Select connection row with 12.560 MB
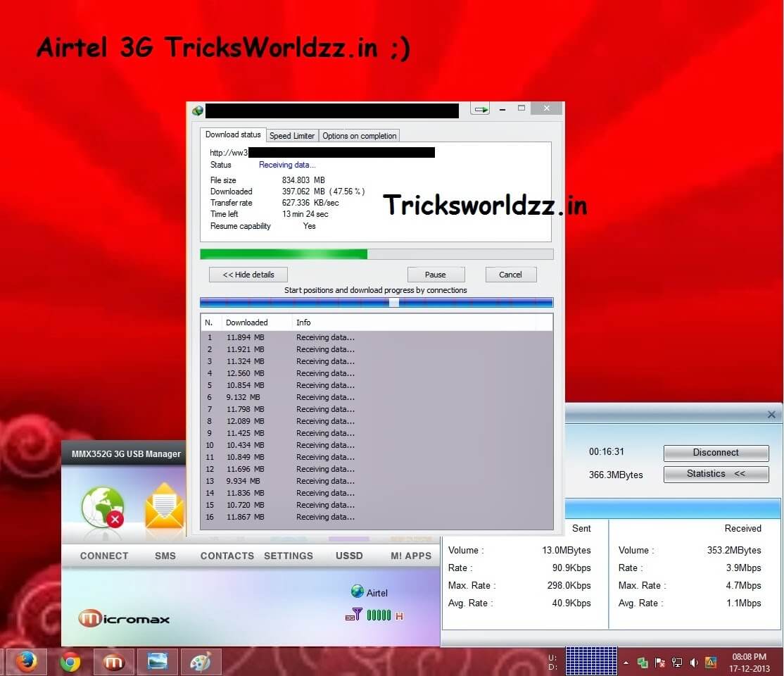This screenshot has height=676, width=784. point(377,373)
